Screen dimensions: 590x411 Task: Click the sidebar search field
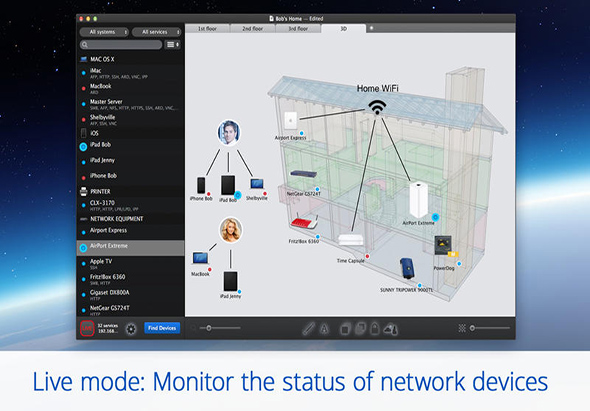(x=121, y=45)
